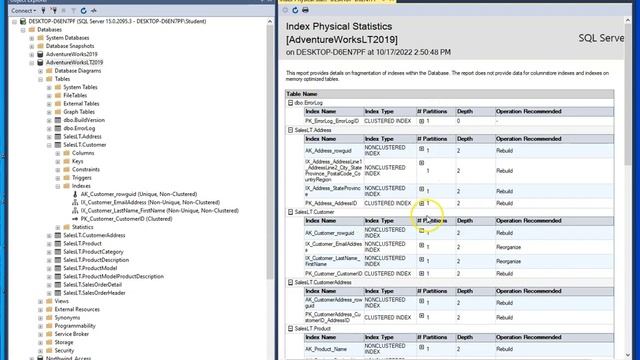The width and height of the screenshot is (640, 360).
Task: Click the IX_Customer_EmailAddress index icon
Action: point(75,202)
